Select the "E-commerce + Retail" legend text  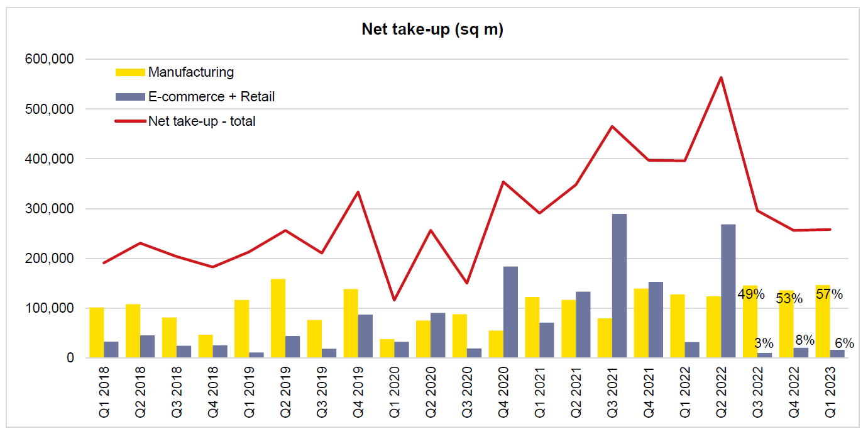click(x=211, y=97)
